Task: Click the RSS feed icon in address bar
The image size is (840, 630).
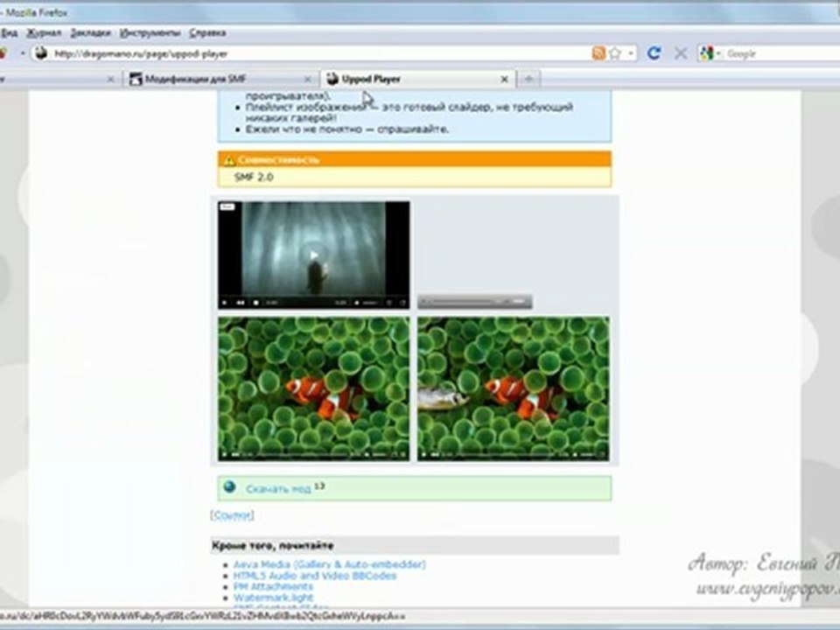Action: (598, 53)
